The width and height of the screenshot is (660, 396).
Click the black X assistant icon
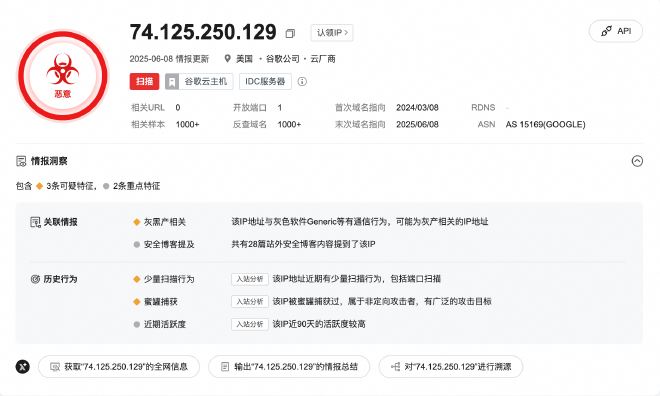pos(23,367)
